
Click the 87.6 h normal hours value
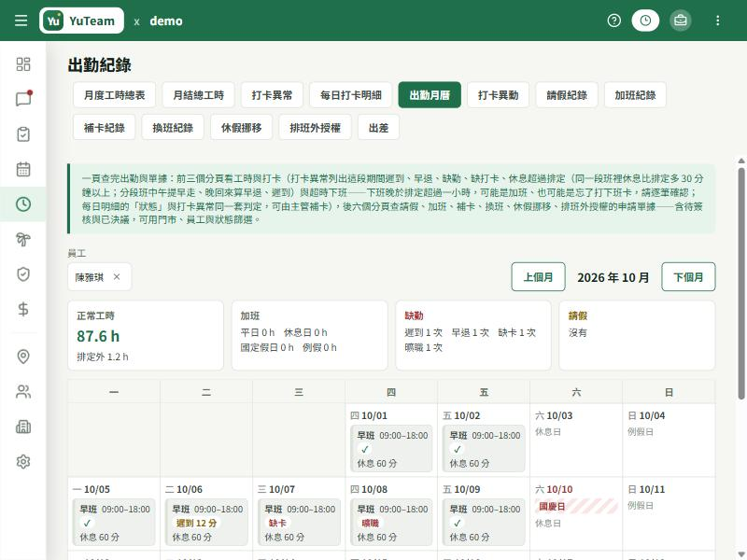[x=98, y=336]
